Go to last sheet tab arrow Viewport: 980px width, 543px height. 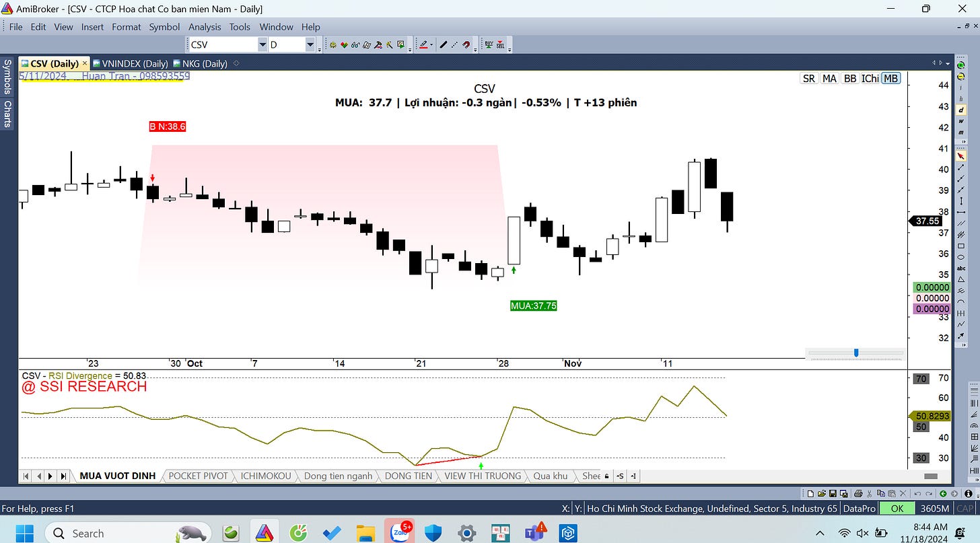[x=63, y=476]
